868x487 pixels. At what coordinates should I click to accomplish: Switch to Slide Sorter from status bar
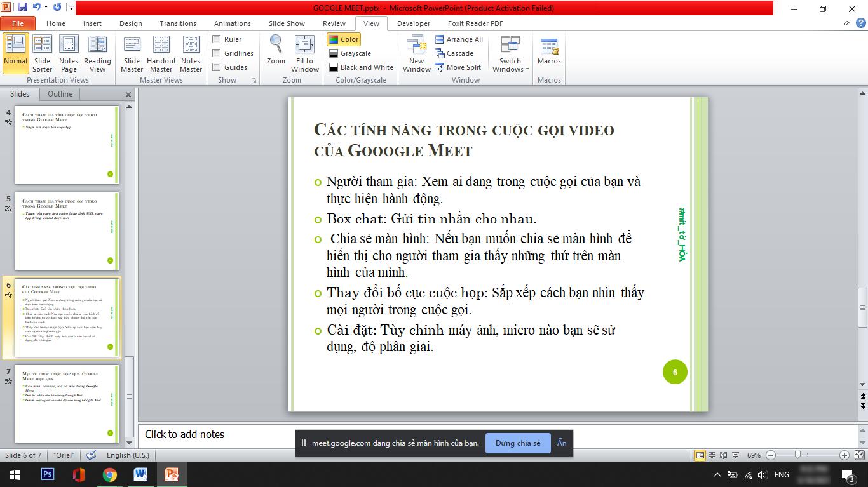click(x=712, y=455)
